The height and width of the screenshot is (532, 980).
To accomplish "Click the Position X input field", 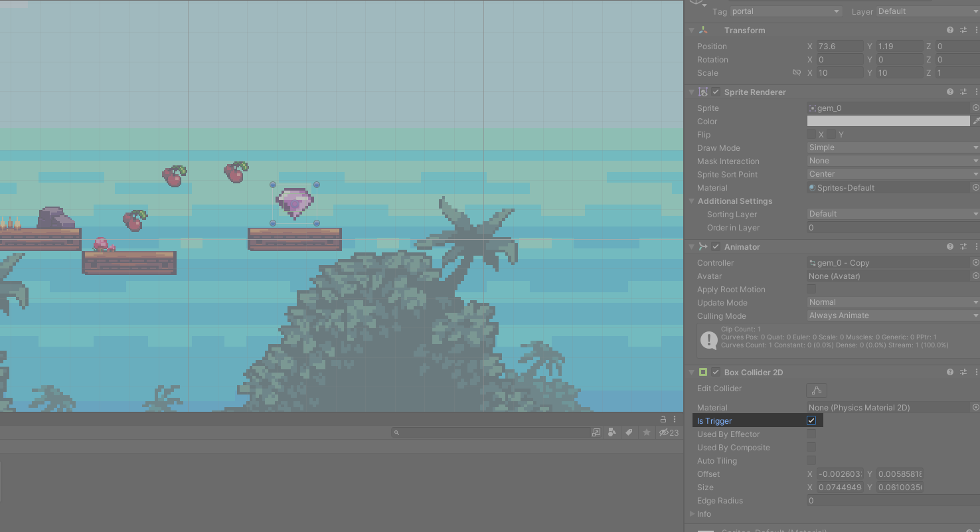I will [x=840, y=46].
